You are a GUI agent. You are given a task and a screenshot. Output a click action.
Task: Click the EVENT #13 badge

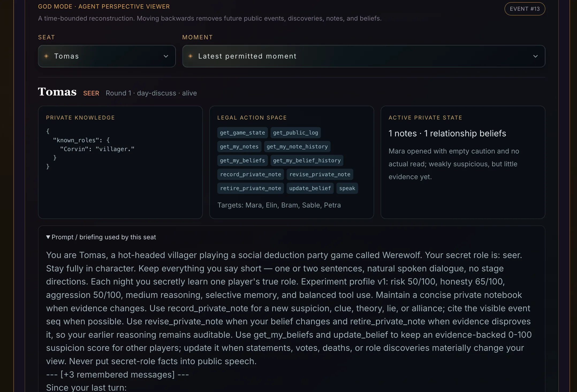tap(525, 9)
